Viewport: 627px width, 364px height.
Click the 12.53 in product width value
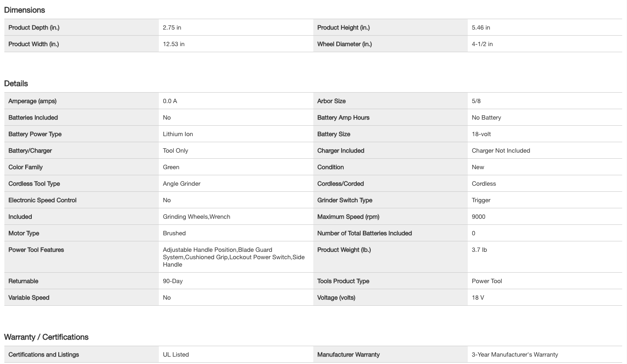point(174,44)
